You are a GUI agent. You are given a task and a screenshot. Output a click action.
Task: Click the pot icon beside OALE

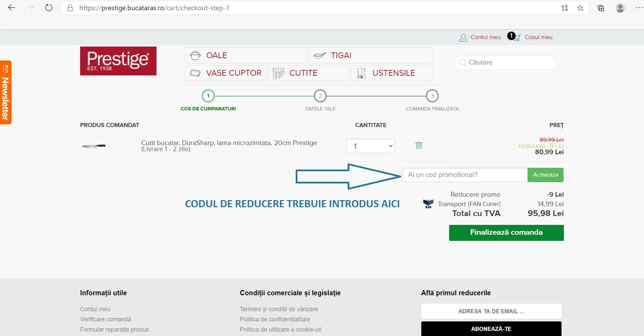tap(195, 55)
